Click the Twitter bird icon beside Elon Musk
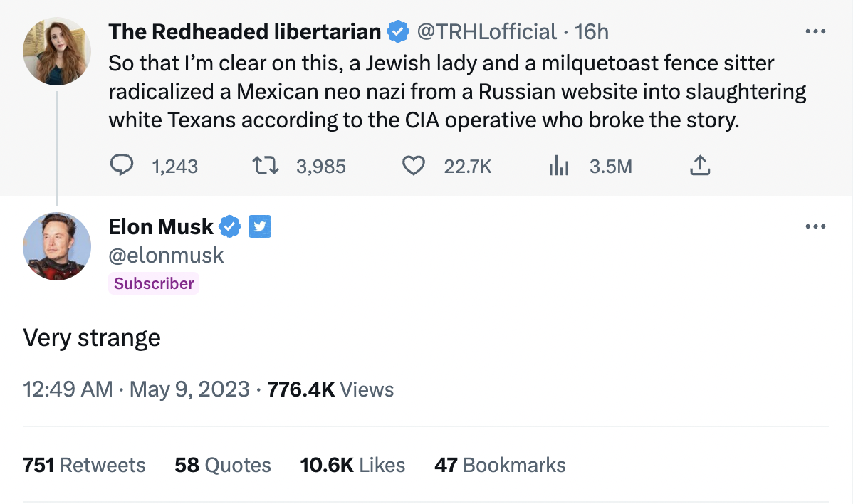Screen dimensions: 863x504 click(x=259, y=226)
